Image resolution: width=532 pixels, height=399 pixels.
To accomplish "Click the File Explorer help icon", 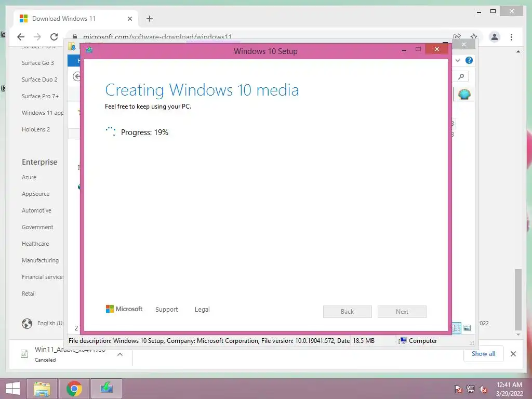I will [469, 60].
